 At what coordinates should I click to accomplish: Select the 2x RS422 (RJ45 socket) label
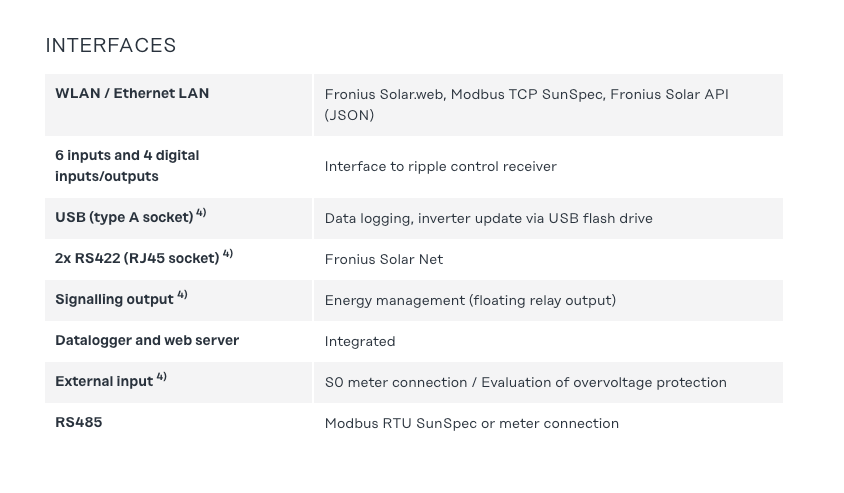coord(137,259)
